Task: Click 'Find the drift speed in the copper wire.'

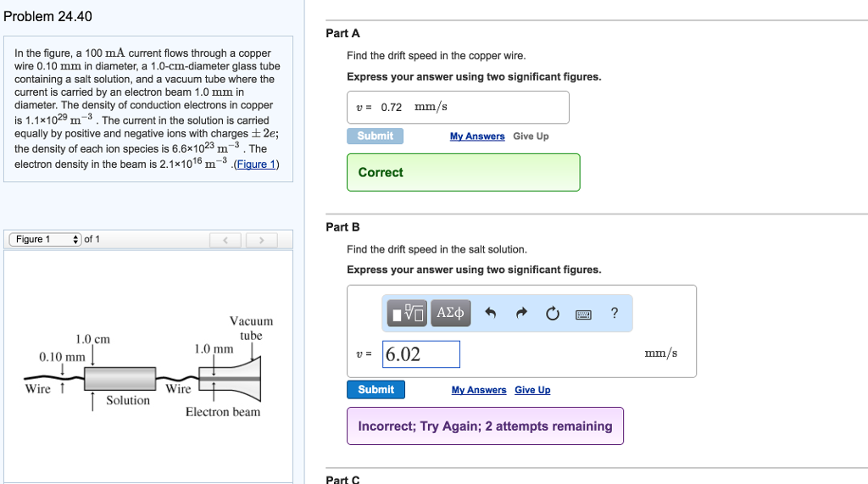Action: 437,55
